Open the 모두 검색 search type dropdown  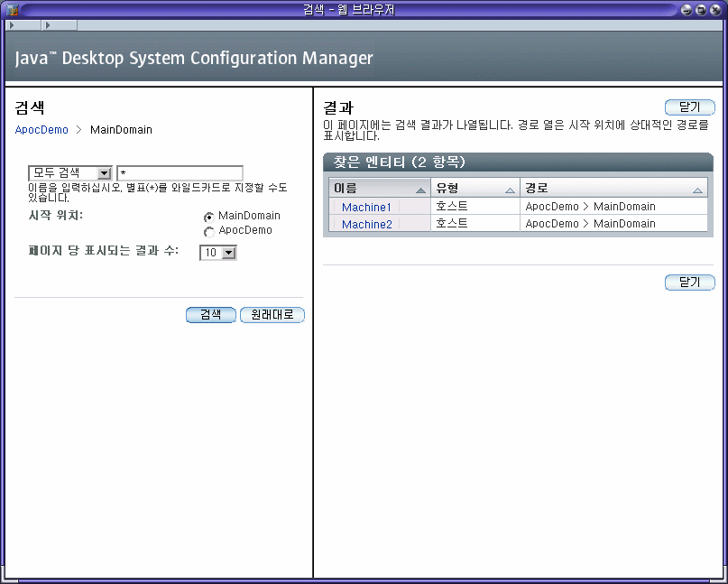(x=70, y=173)
